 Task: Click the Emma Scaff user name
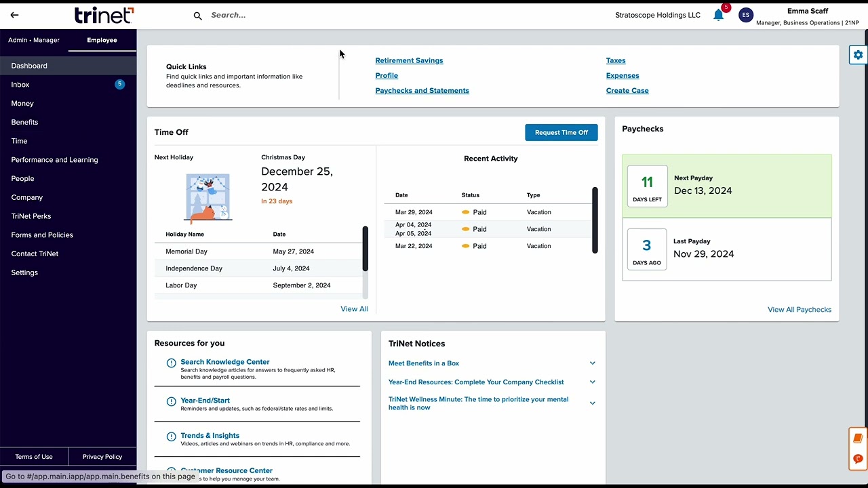[x=808, y=11]
